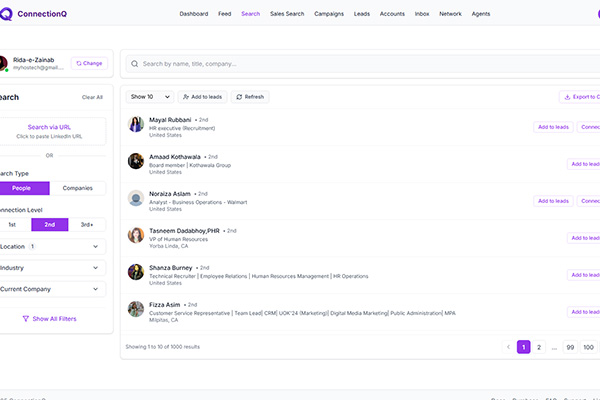This screenshot has height=400, width=600.
Task: Click the previous page arrow
Action: click(507, 347)
